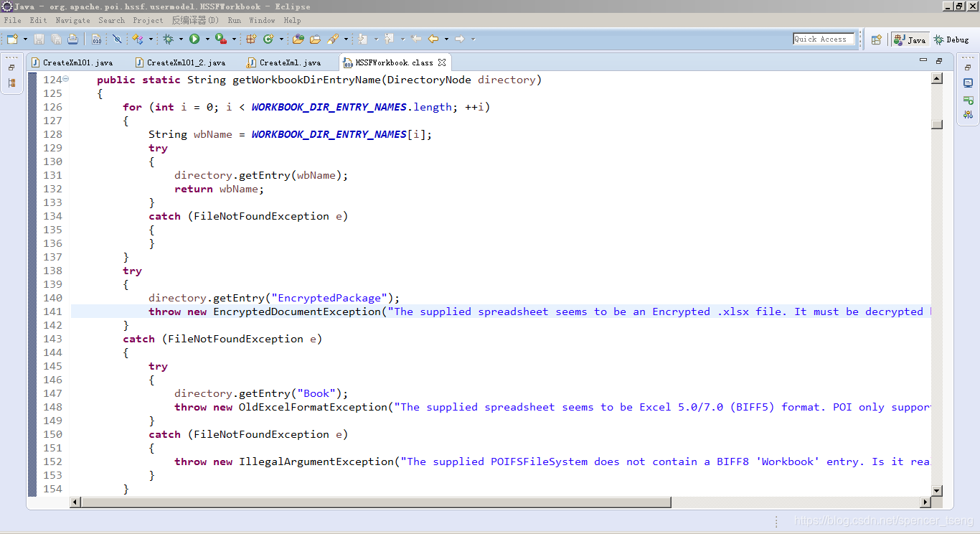Click Run with red toolbox icon

click(x=221, y=39)
